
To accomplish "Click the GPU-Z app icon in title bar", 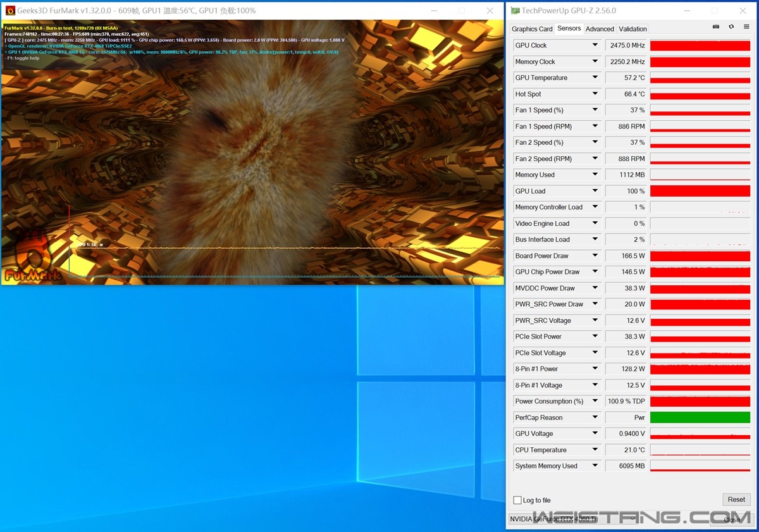I will (515, 11).
